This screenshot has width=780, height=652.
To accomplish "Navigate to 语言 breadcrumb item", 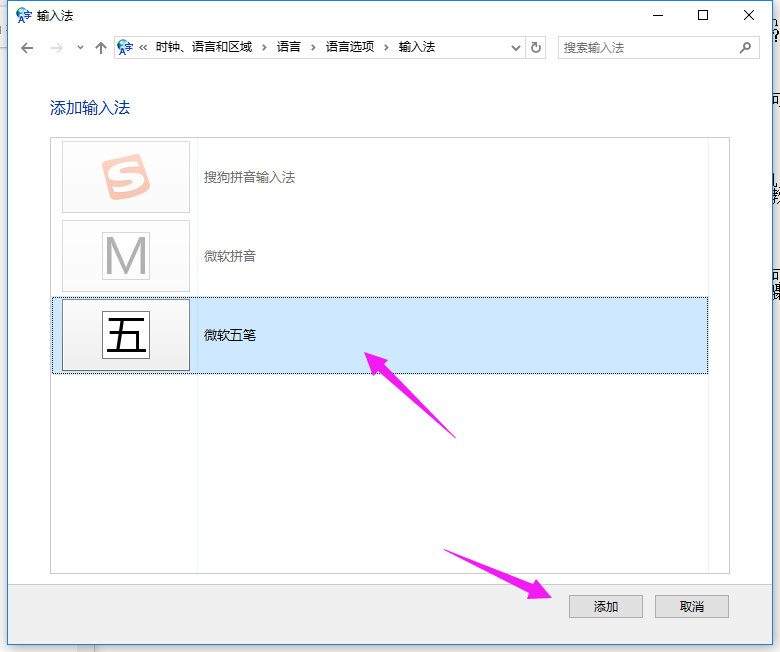I will (x=288, y=47).
